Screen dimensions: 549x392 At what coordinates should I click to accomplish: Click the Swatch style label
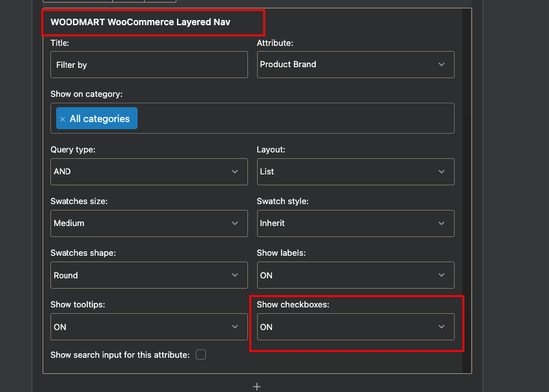click(282, 201)
